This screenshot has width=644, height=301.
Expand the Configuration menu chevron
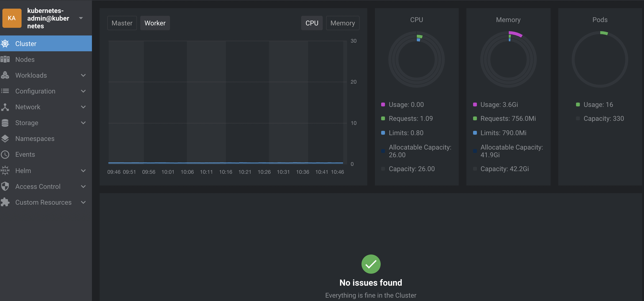[x=83, y=91]
